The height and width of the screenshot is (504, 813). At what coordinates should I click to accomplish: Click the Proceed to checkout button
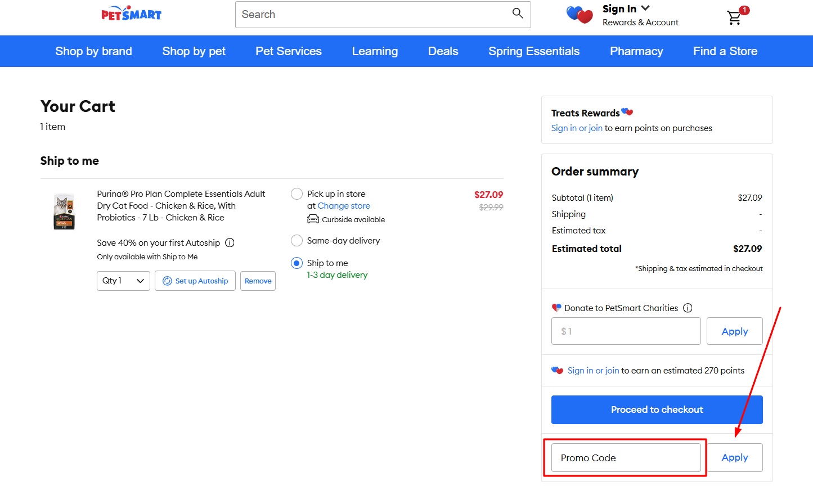tap(657, 409)
